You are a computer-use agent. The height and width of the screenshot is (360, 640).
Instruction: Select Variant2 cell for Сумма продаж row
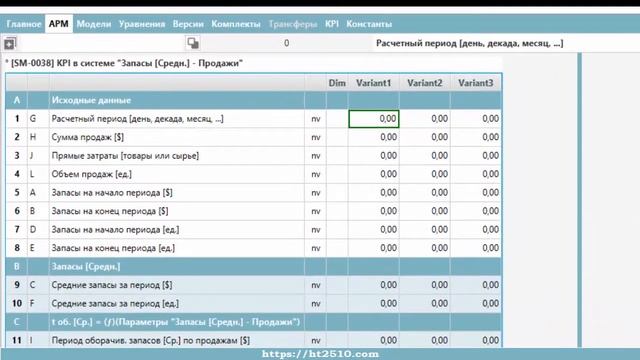pos(425,137)
